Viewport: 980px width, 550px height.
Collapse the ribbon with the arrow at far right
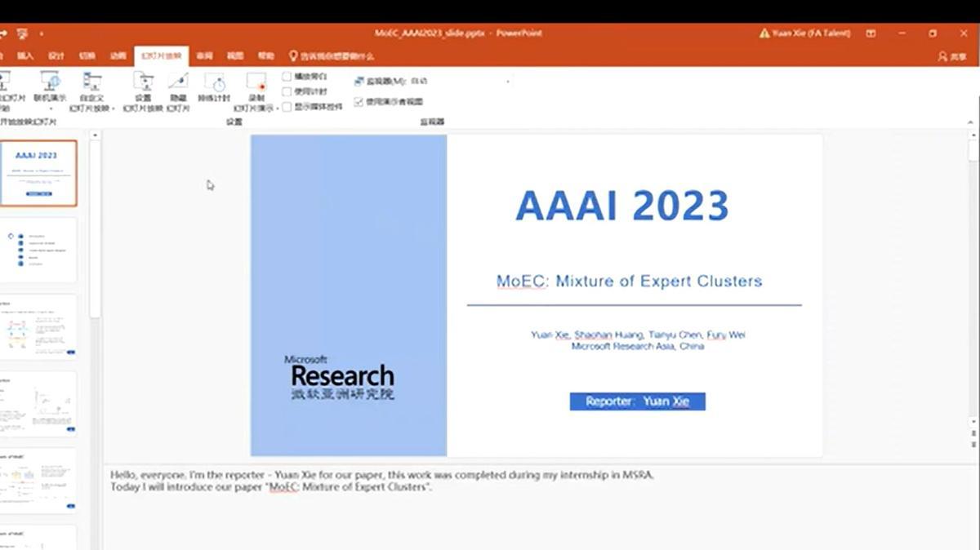click(x=970, y=122)
